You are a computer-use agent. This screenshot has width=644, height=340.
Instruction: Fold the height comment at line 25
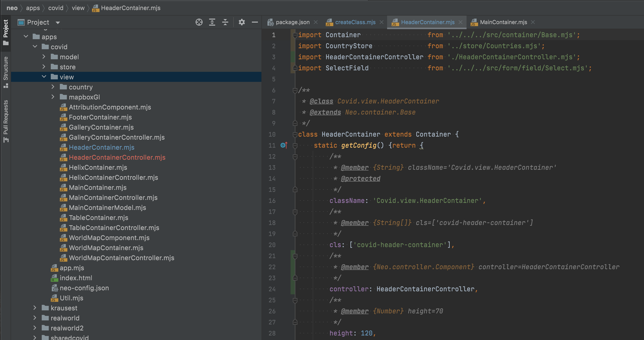[295, 300]
